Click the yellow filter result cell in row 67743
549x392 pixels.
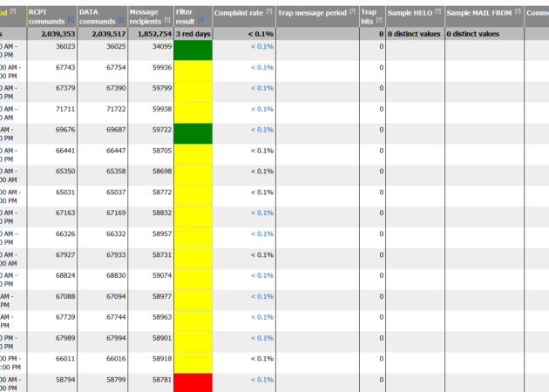pos(193,71)
